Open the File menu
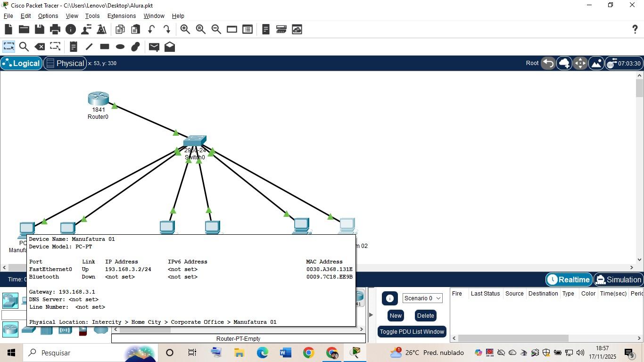 8,16
